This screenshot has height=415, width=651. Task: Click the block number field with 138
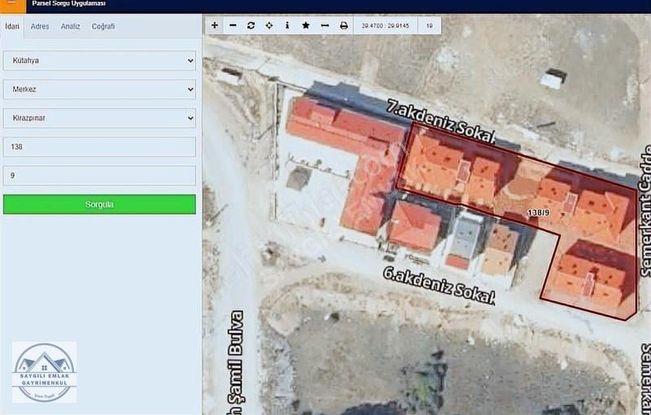click(x=99, y=146)
